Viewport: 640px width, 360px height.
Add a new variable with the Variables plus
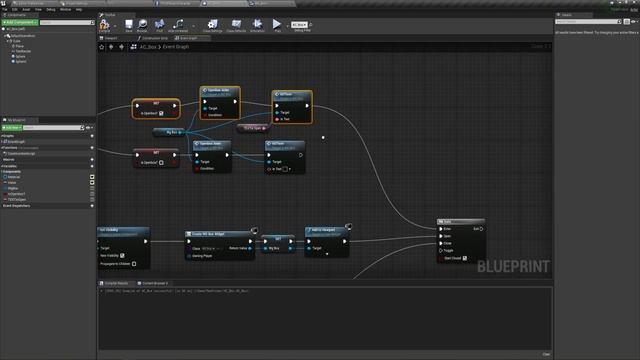[92, 166]
